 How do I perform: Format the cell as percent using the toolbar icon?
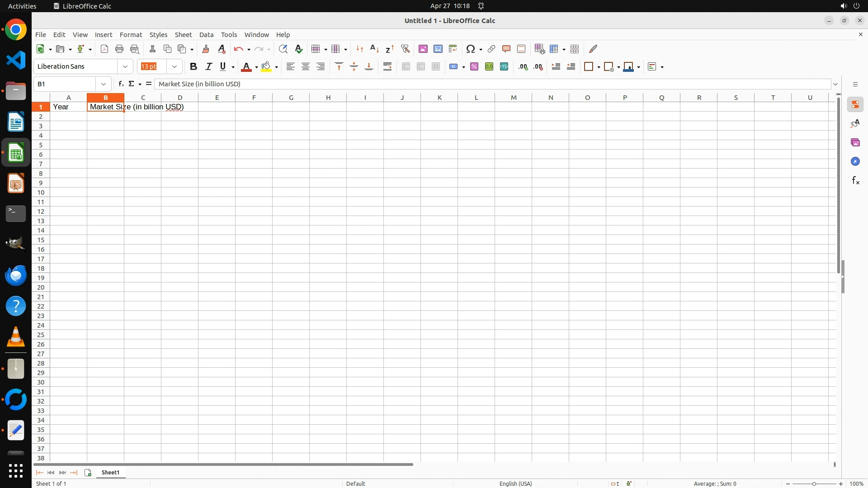tap(474, 67)
